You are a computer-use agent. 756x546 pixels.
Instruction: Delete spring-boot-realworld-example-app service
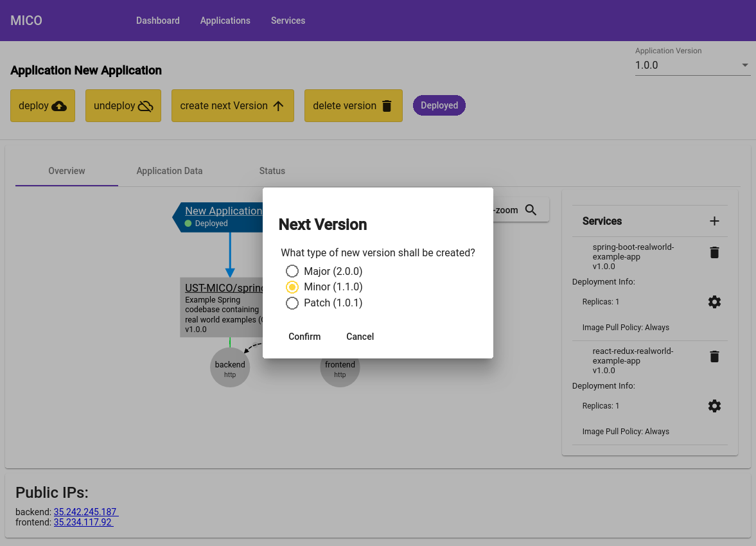[x=714, y=252]
